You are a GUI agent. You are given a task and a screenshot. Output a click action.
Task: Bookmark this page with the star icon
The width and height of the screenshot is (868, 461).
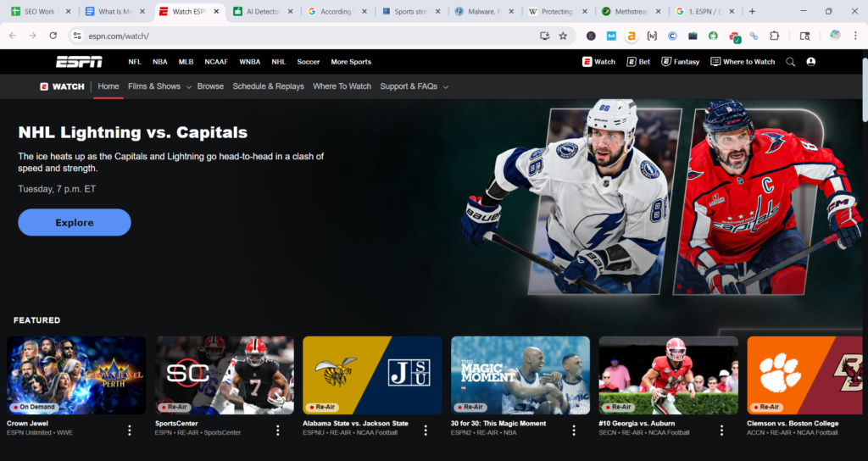click(563, 36)
